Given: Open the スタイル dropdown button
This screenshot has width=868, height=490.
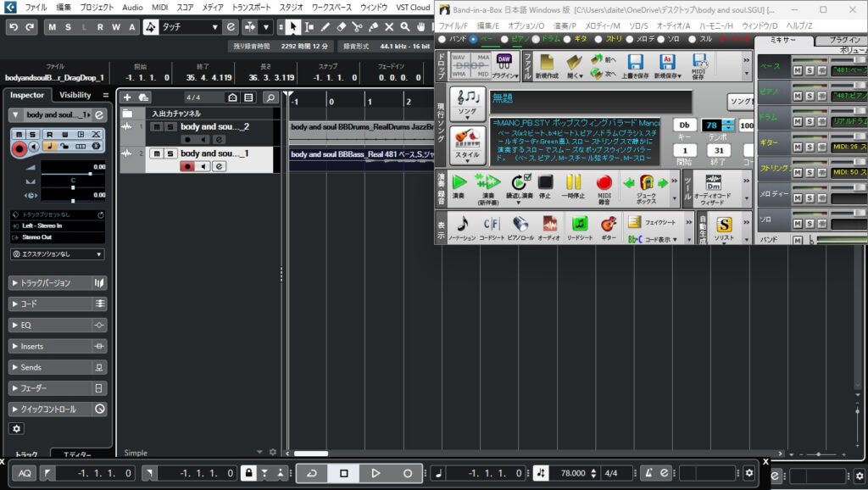Looking at the screenshot, I should tap(467, 145).
